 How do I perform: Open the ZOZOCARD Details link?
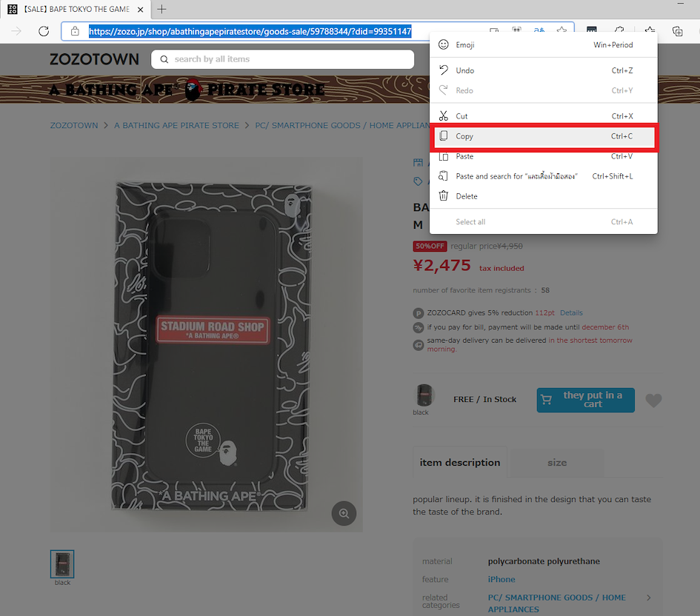click(x=571, y=312)
